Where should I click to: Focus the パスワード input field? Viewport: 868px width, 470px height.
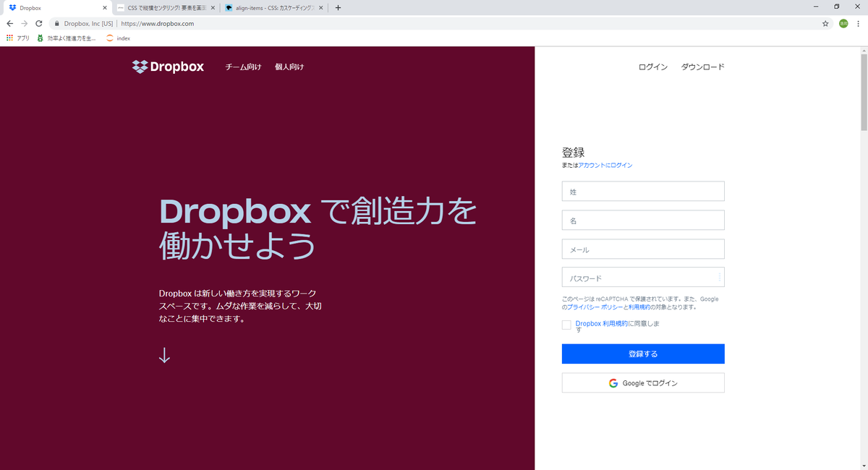click(643, 278)
